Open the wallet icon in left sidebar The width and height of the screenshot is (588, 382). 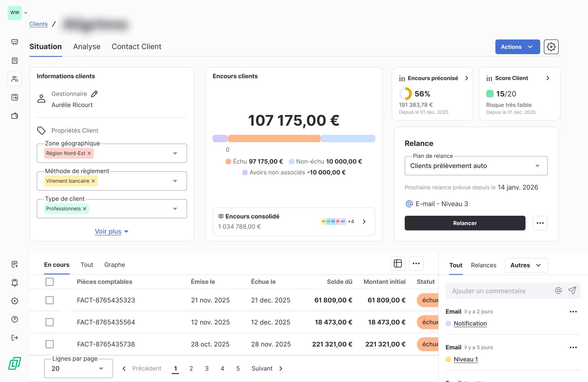tap(15, 116)
